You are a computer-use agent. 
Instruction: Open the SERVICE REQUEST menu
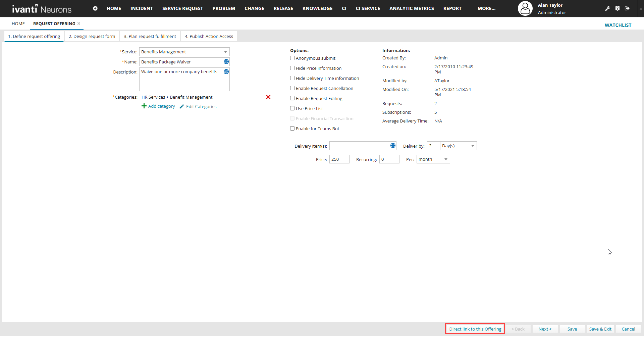[182, 8]
